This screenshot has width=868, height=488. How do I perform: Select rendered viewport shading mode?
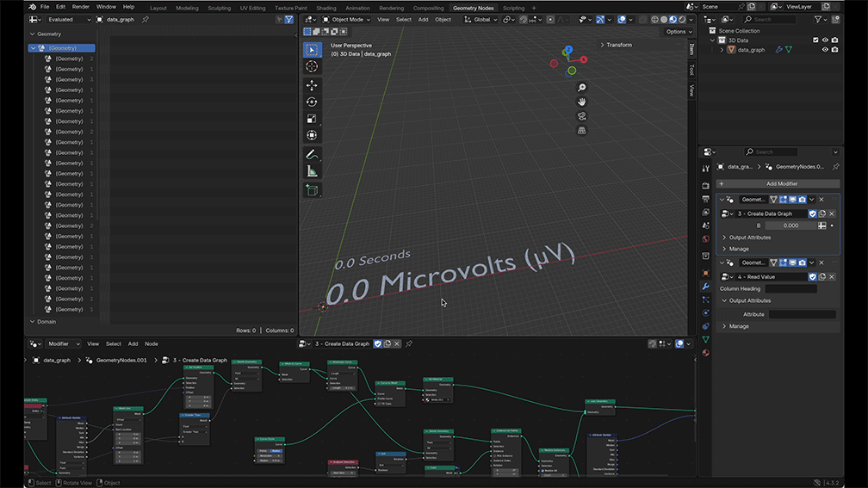point(682,19)
